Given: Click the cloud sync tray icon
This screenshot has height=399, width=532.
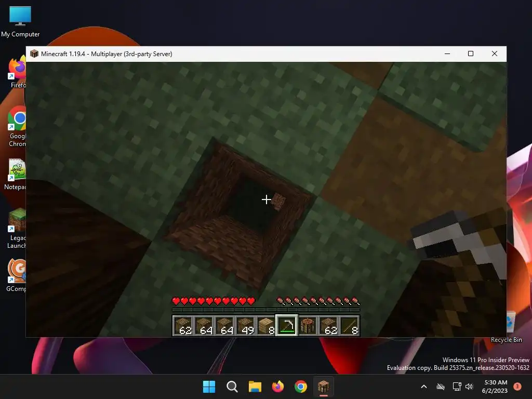Looking at the screenshot, I should 441,387.
